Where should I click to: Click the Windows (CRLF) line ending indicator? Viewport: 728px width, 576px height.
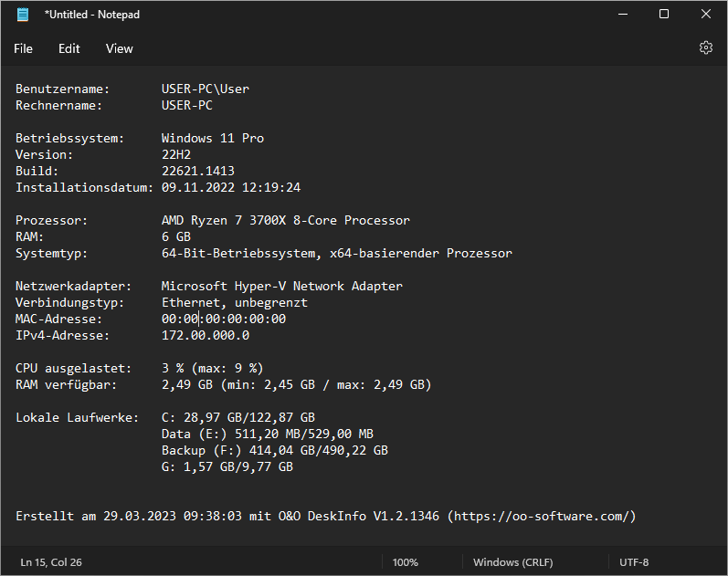(512, 562)
